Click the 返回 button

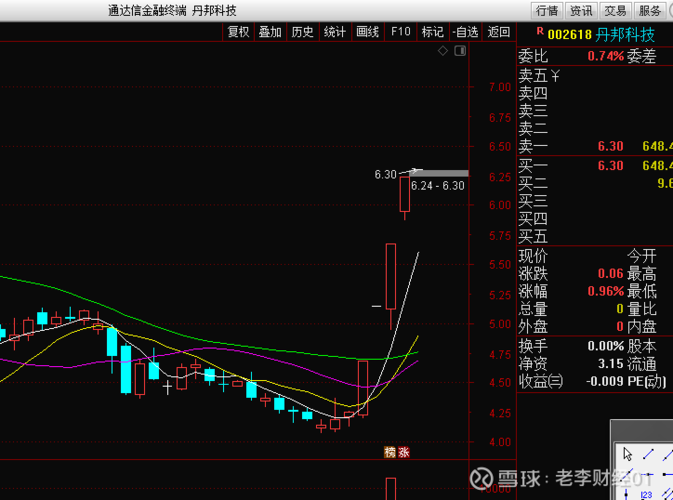[498, 32]
